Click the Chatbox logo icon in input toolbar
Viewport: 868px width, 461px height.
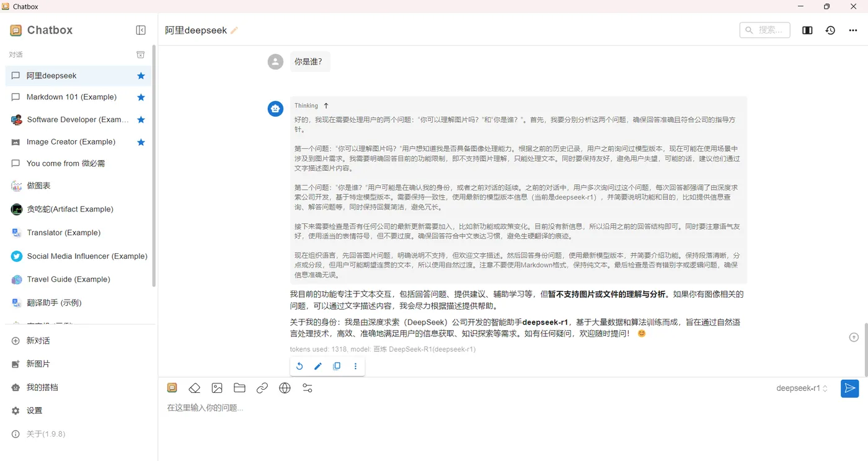tap(172, 388)
